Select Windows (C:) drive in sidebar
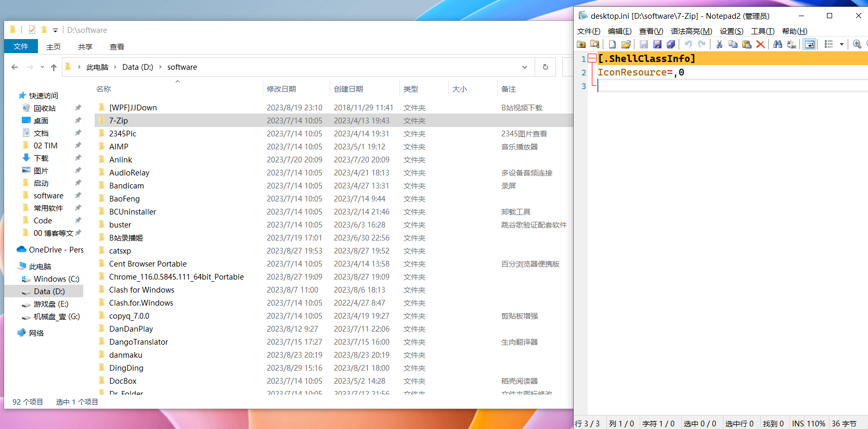868x429 pixels. [57, 279]
